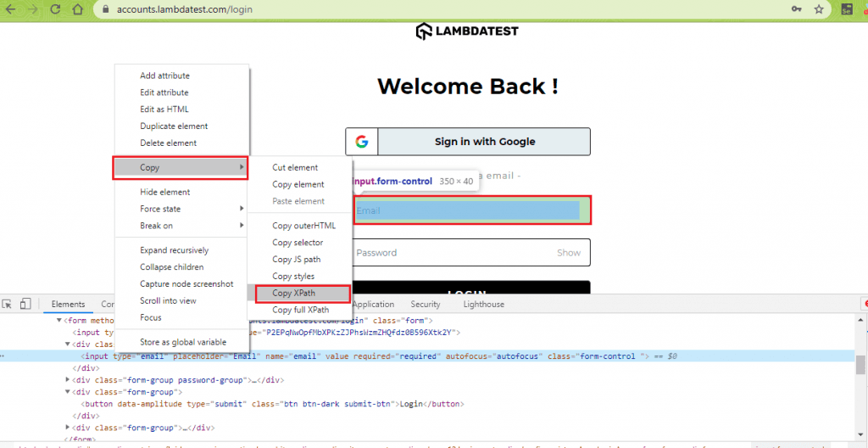Click the Google G icon
The height and width of the screenshot is (448, 868).
(x=361, y=142)
